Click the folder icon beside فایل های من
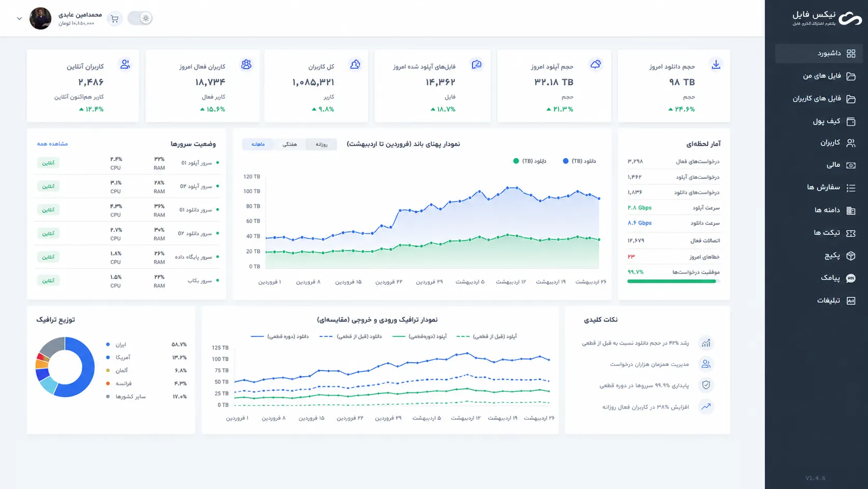The width and height of the screenshot is (868, 489). [851, 76]
